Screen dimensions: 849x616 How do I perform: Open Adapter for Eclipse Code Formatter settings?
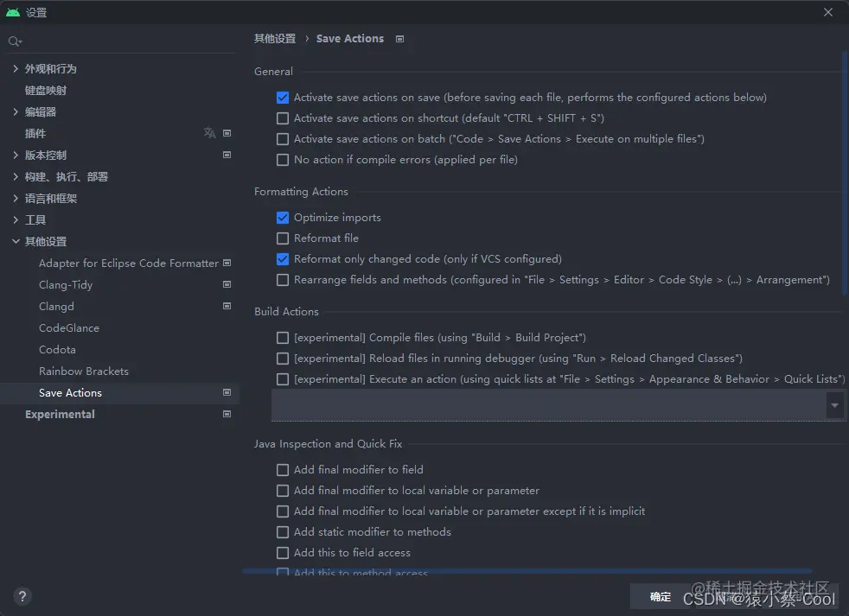(x=128, y=263)
